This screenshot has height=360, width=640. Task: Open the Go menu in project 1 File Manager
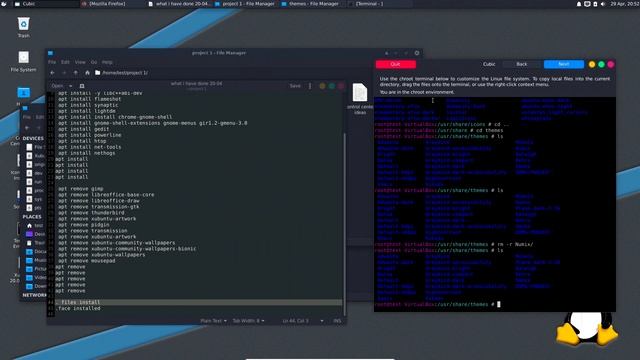pos(94,62)
